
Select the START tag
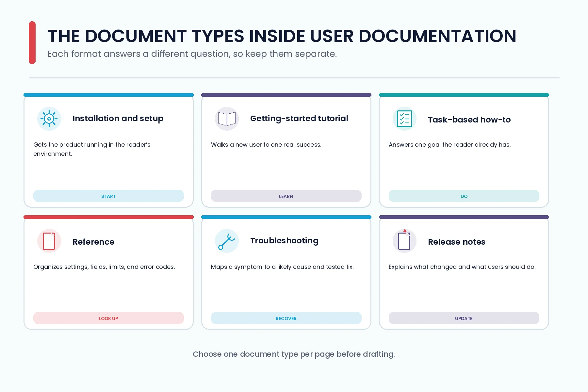point(108,196)
